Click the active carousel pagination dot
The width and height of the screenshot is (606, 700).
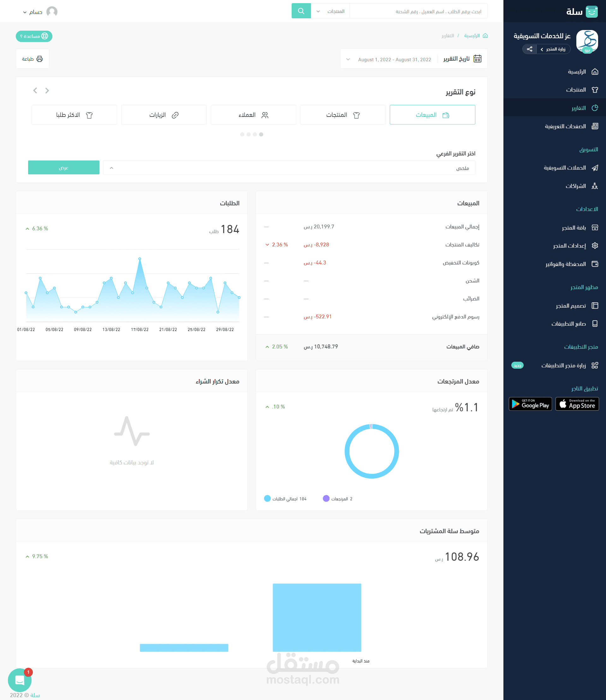coord(261,134)
